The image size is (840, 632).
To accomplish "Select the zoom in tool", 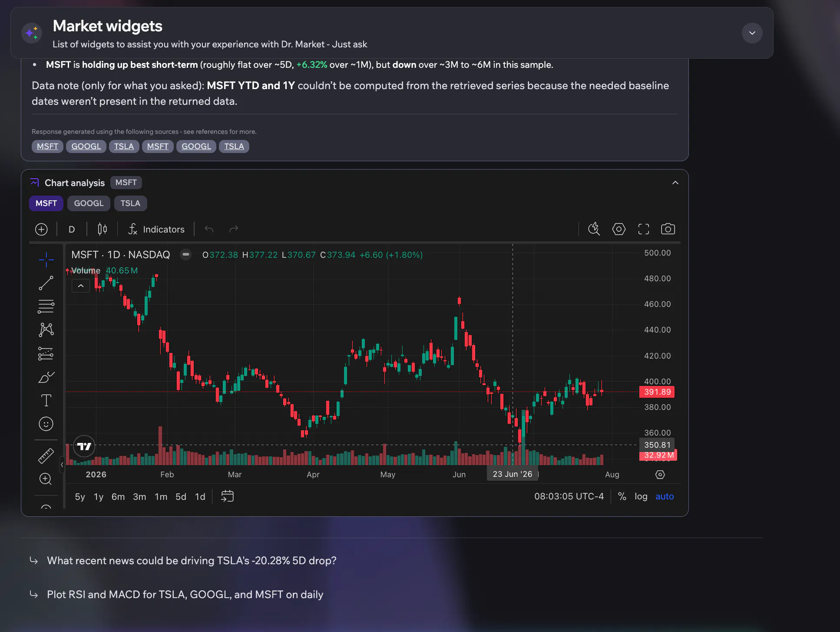I will pos(46,479).
